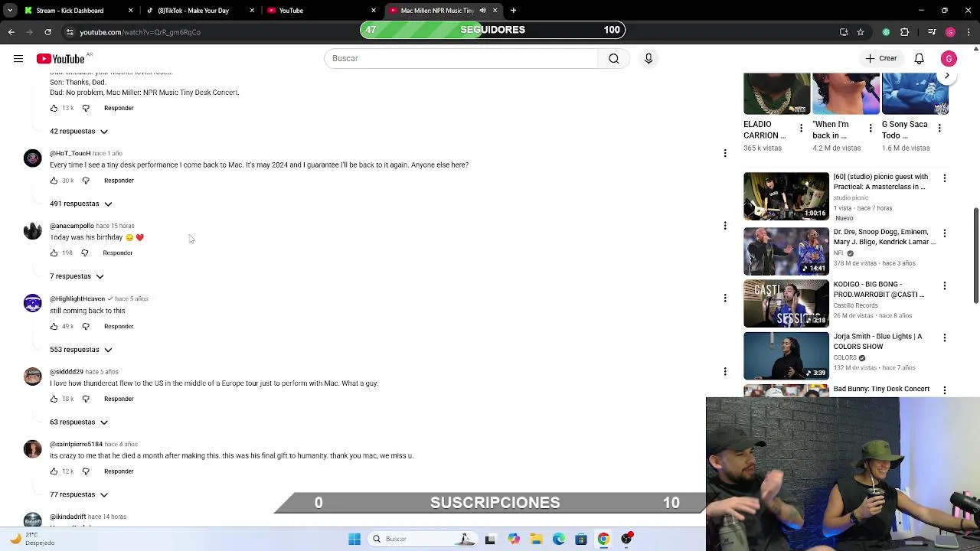
Task: Focus the Buscar search field
Action: tap(461, 58)
